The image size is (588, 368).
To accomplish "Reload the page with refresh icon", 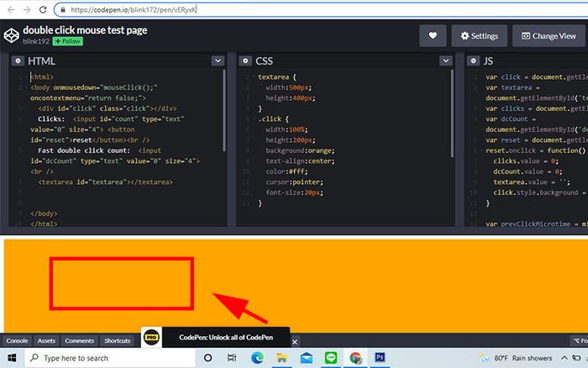I will tap(43, 10).
